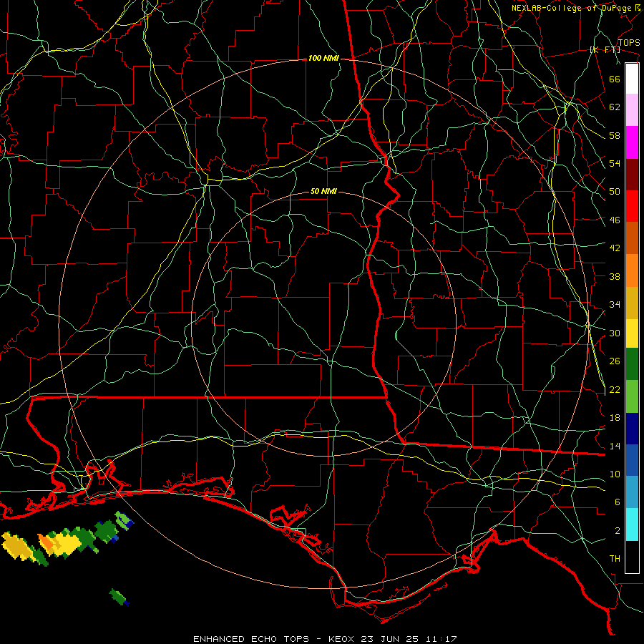The image size is (644, 644).
Task: Click the '50 NMI' range ring label
Action: [x=323, y=191]
